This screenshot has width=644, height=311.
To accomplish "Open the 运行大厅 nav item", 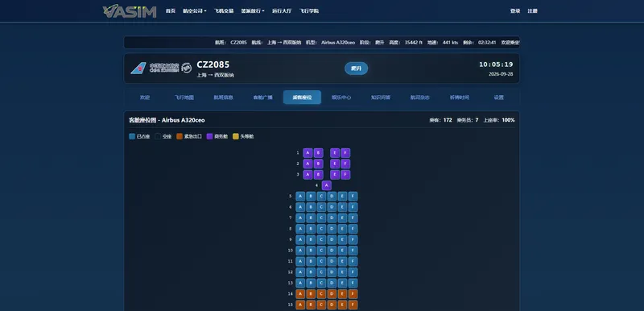I will tap(282, 11).
